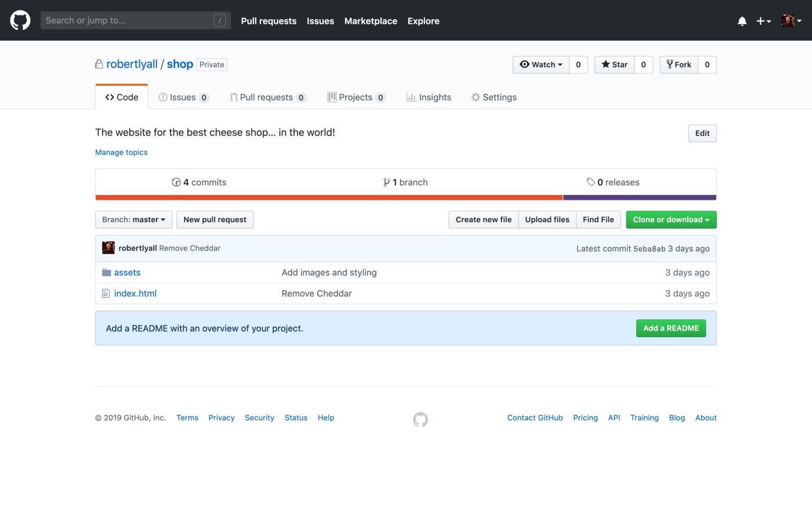
Task: Open Clone or download dropdown
Action: point(671,219)
